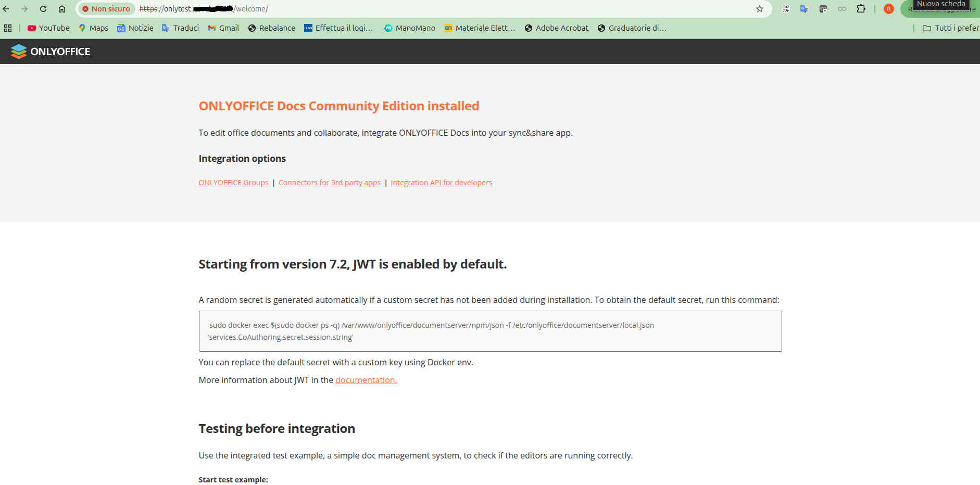The image size is (980, 485).
Task: Click the 'Start test example:' label
Action: pos(233,480)
